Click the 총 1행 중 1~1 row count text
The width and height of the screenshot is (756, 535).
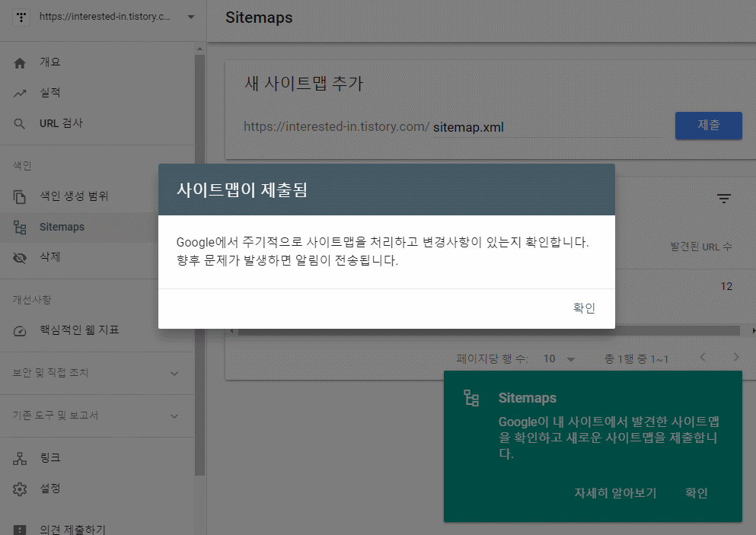(x=636, y=359)
